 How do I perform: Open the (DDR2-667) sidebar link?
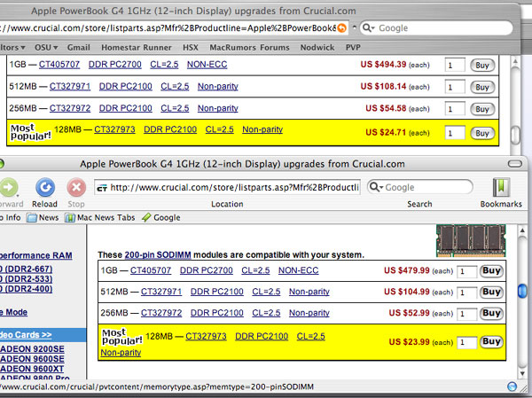(x=27, y=269)
